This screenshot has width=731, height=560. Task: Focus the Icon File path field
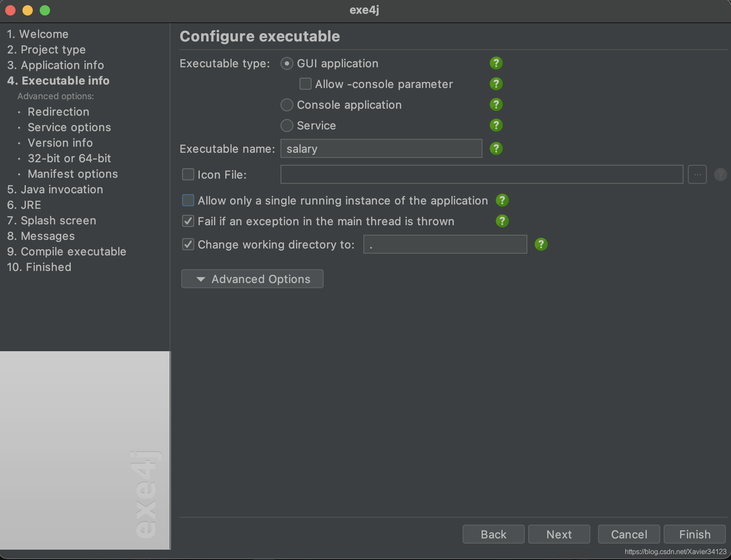coord(482,174)
